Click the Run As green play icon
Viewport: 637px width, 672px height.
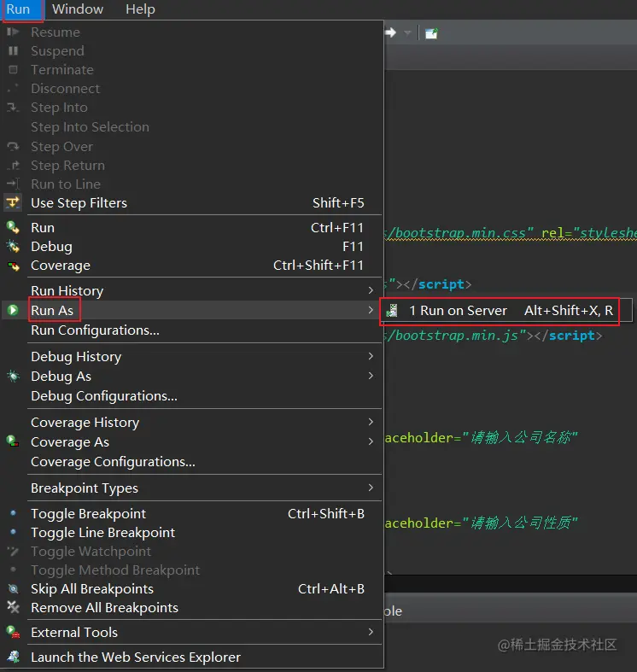(x=13, y=310)
